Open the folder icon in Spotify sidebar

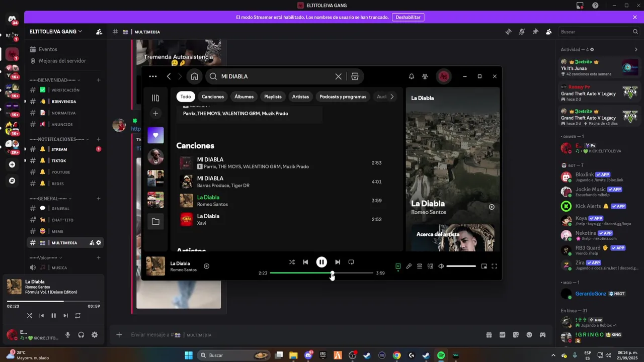click(x=155, y=221)
